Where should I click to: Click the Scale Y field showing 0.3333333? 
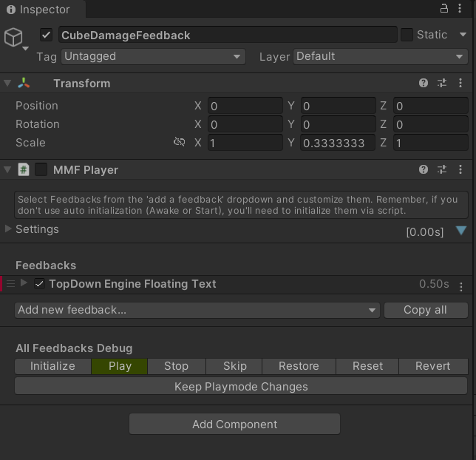(339, 143)
